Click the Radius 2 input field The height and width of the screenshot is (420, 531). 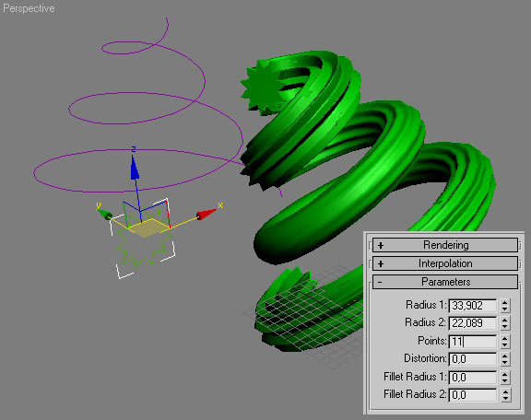(x=473, y=323)
